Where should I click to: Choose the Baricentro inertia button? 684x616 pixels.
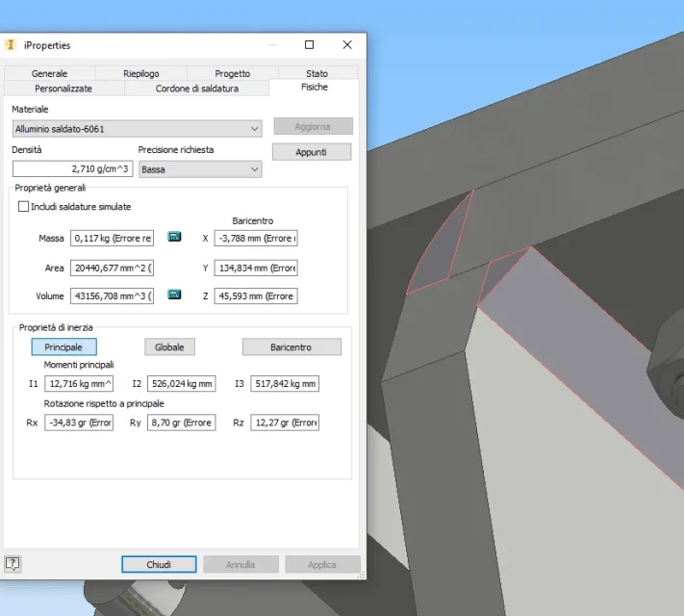click(291, 347)
